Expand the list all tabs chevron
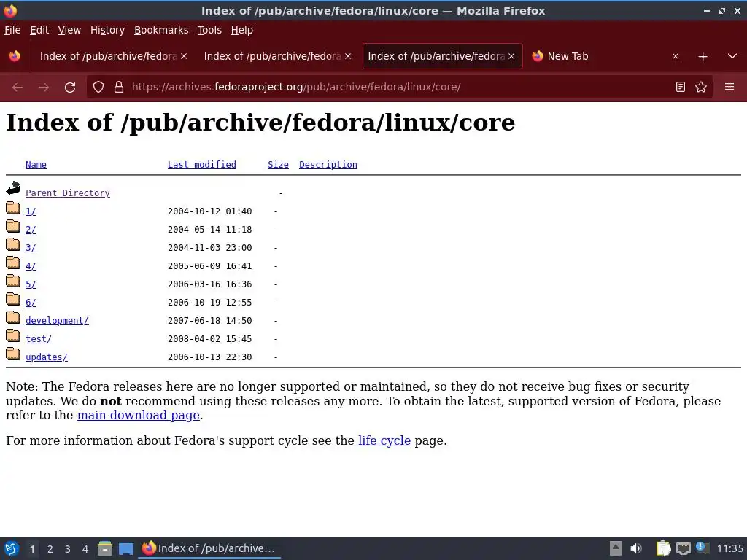 [x=732, y=56]
